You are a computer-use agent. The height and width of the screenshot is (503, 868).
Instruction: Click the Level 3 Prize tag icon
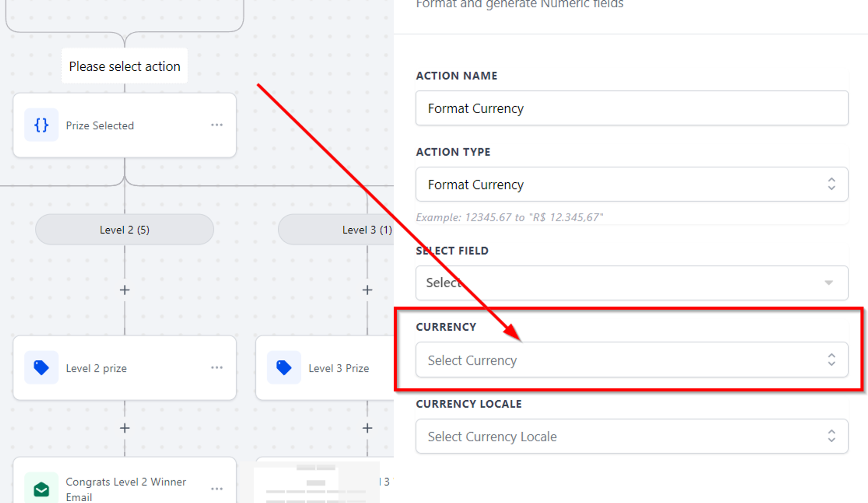point(284,368)
